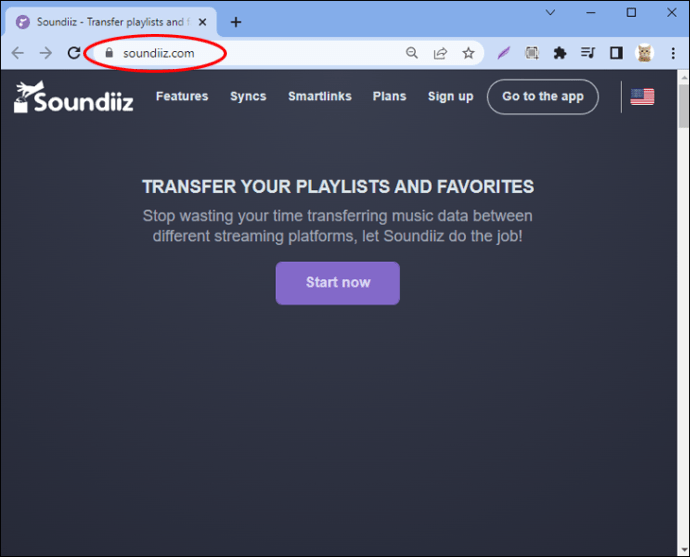Open the Features menu item
Viewport: 690px width, 557px height.
pyautogui.click(x=182, y=96)
